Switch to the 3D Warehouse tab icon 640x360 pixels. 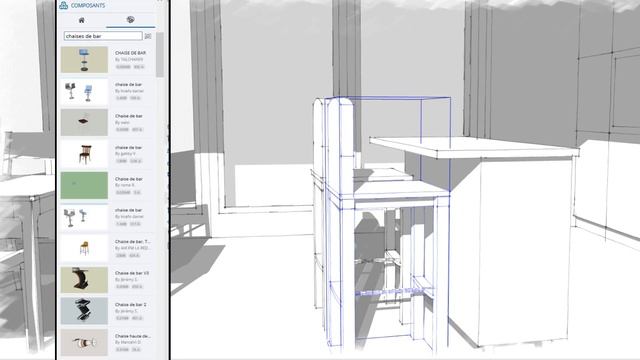pos(130,20)
